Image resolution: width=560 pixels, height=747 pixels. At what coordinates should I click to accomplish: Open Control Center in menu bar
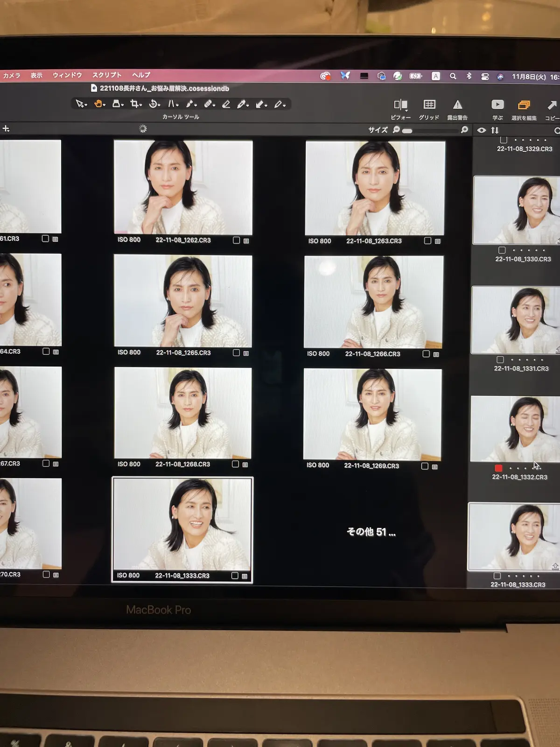[x=485, y=77]
